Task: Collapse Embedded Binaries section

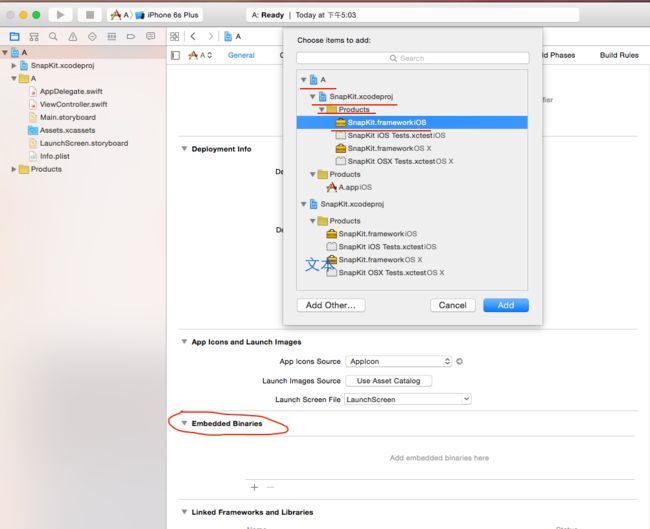Action: (x=184, y=423)
